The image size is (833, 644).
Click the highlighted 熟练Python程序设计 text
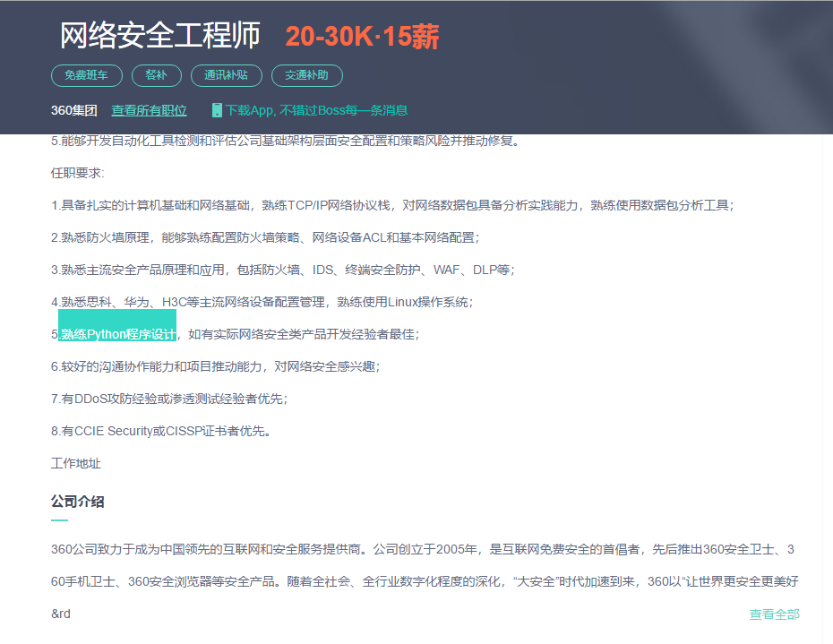[117, 334]
